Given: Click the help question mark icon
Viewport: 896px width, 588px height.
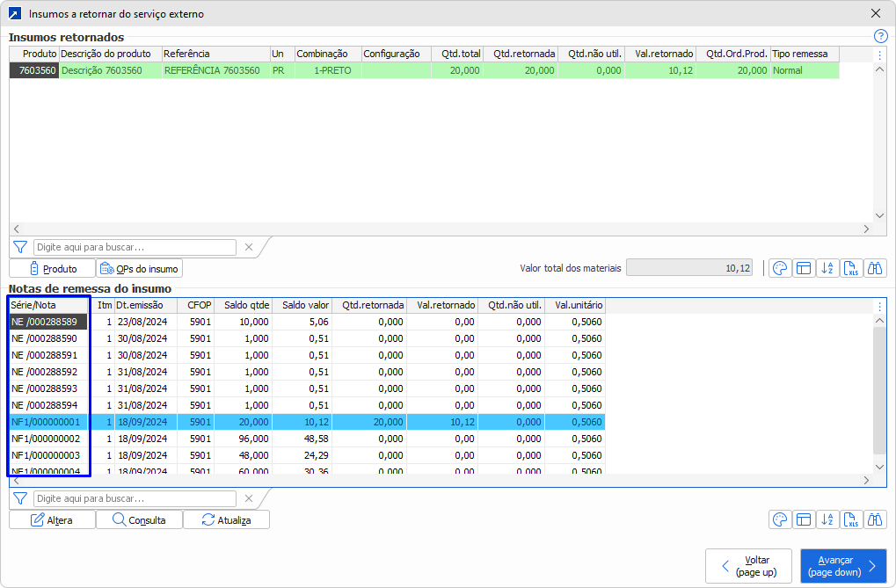Looking at the screenshot, I should click(880, 36).
